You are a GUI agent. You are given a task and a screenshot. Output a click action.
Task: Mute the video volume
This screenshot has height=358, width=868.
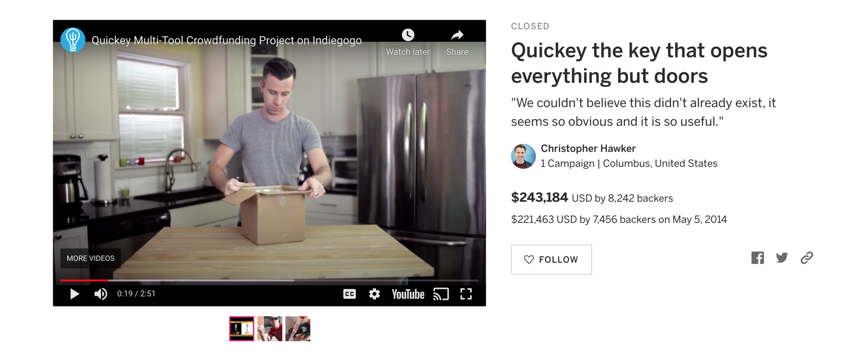point(101,294)
